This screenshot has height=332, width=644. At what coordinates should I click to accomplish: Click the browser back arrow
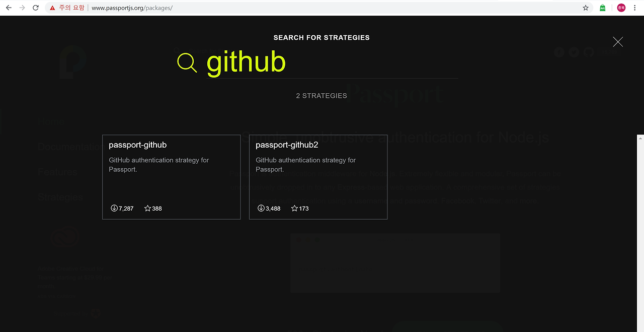(x=9, y=8)
